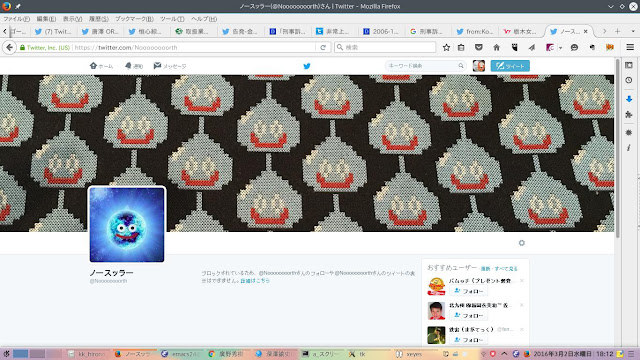Open ヘルプ(H) menu
Screen dimensions: 640x360
(204, 19)
